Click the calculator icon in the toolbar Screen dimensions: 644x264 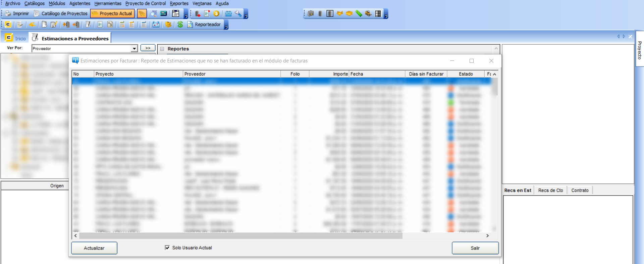[163, 14]
